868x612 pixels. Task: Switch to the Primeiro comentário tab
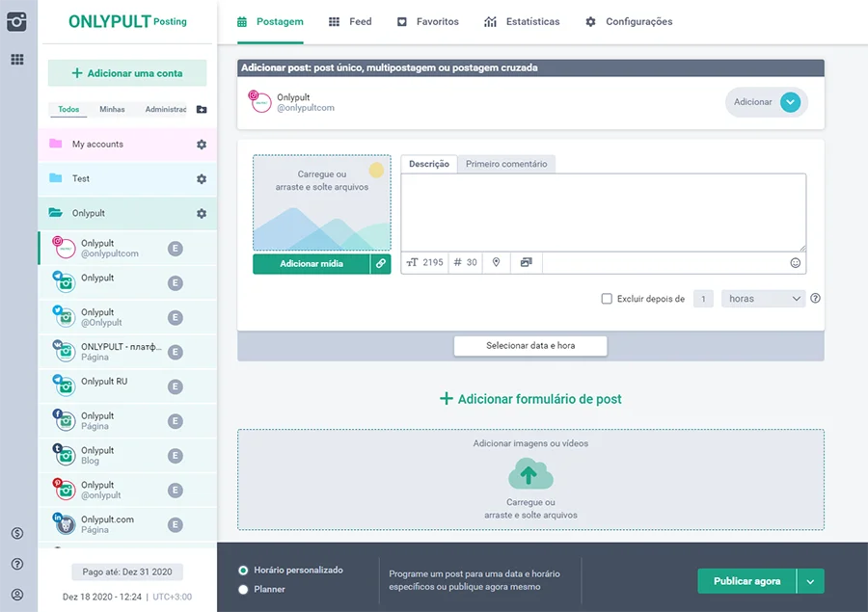506,164
